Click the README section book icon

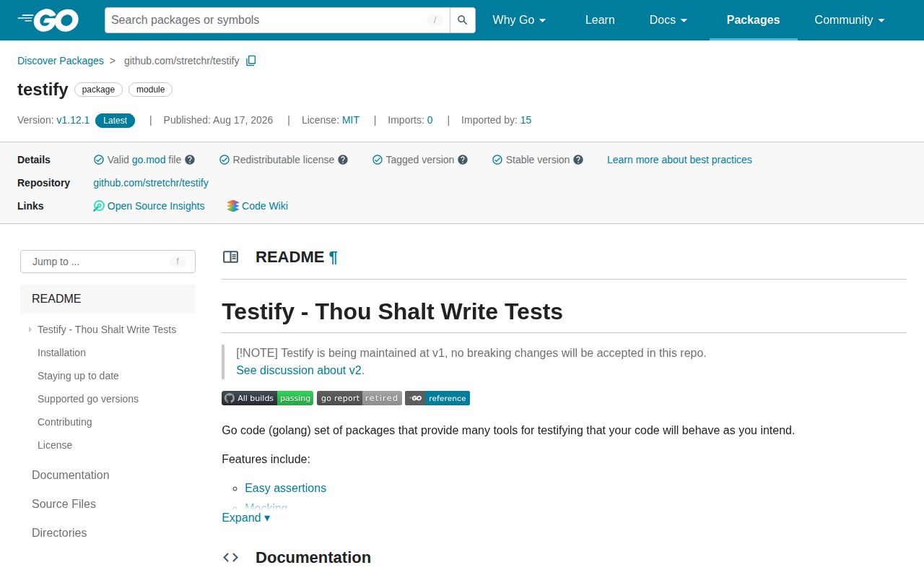click(x=231, y=257)
